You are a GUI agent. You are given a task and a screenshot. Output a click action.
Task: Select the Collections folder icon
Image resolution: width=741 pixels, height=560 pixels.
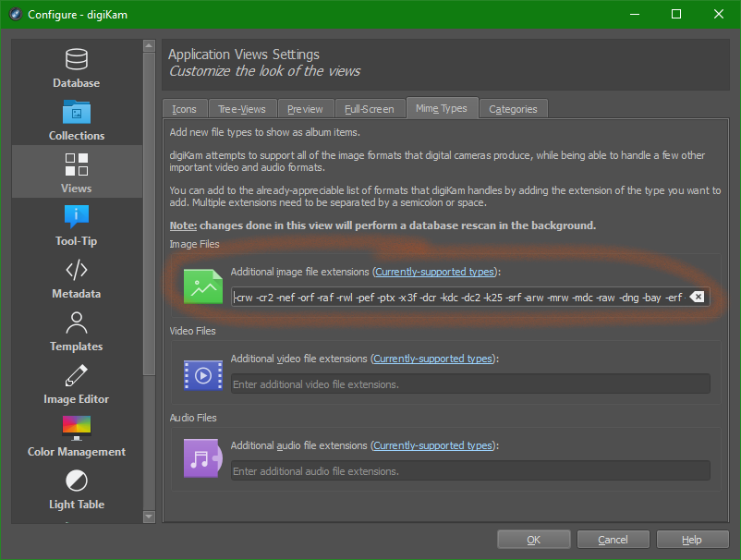pos(77,113)
